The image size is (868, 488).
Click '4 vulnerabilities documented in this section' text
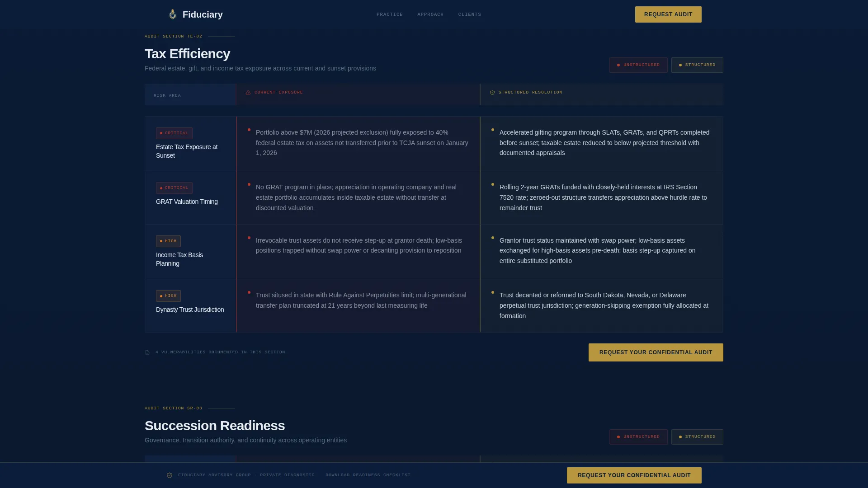pyautogui.click(x=220, y=352)
